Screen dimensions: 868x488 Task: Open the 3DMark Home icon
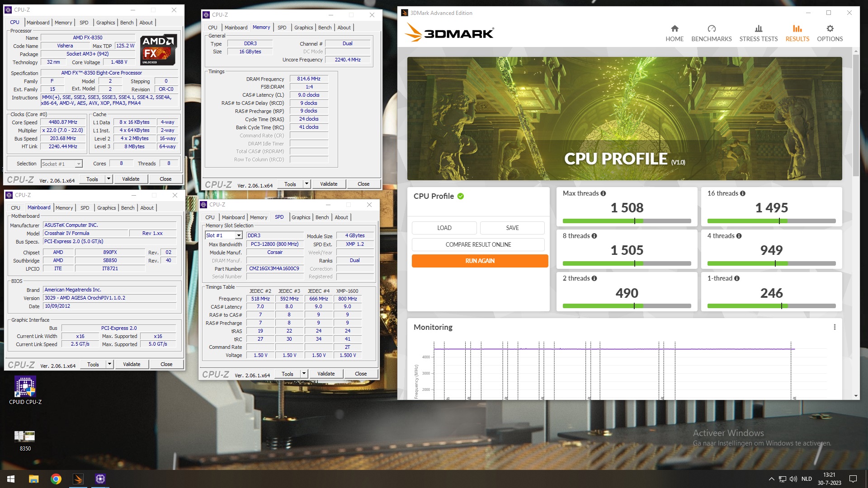click(x=675, y=28)
